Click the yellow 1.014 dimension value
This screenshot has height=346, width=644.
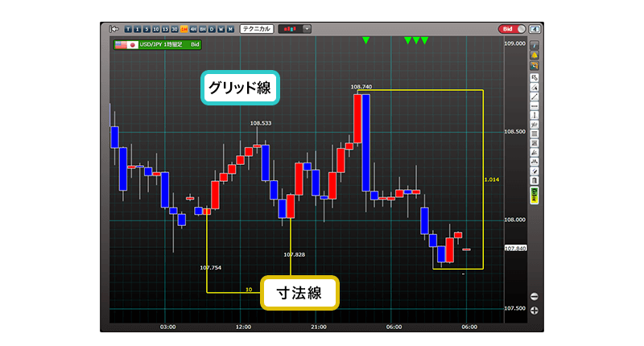[492, 179]
